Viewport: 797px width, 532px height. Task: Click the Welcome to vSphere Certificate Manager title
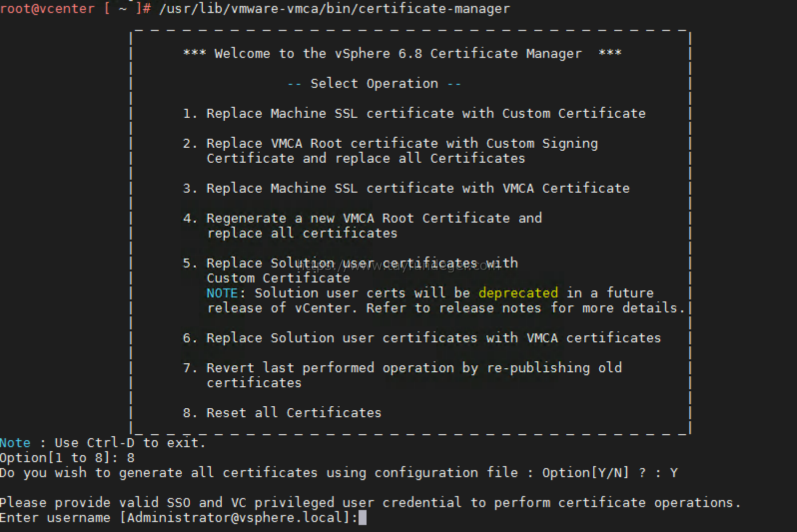coord(402,53)
